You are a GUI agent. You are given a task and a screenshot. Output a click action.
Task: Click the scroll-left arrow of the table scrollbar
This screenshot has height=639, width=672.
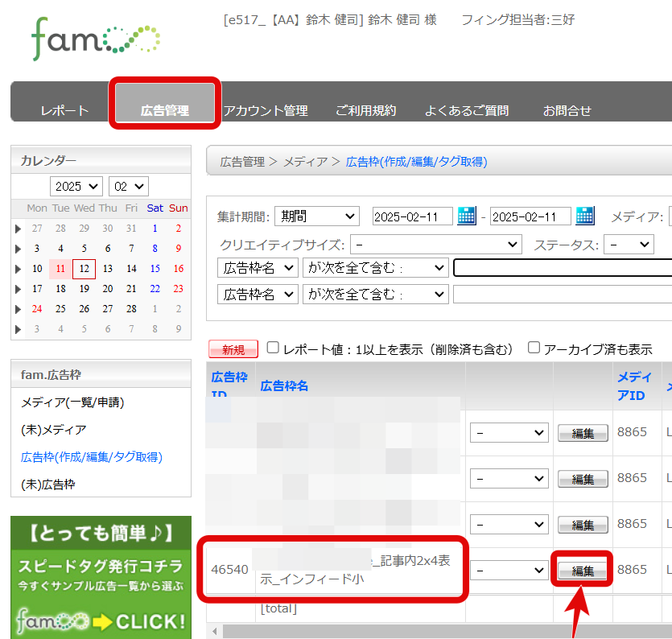coord(213,629)
